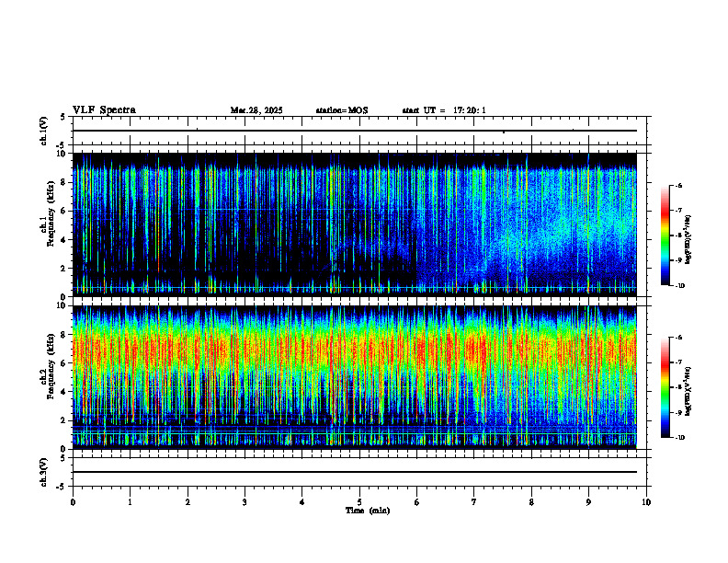
Task: Click time axis tick label "4"
Action: pyautogui.click(x=302, y=502)
